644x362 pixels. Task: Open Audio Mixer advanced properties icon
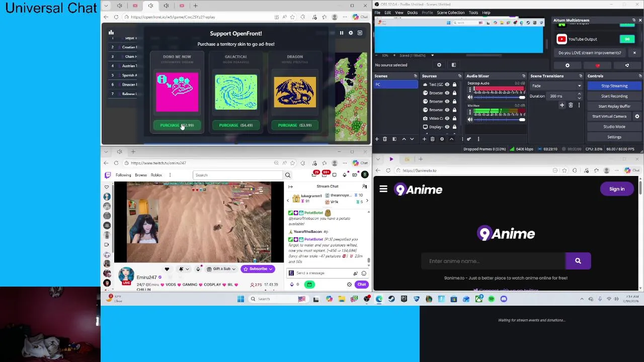pyautogui.click(x=469, y=139)
